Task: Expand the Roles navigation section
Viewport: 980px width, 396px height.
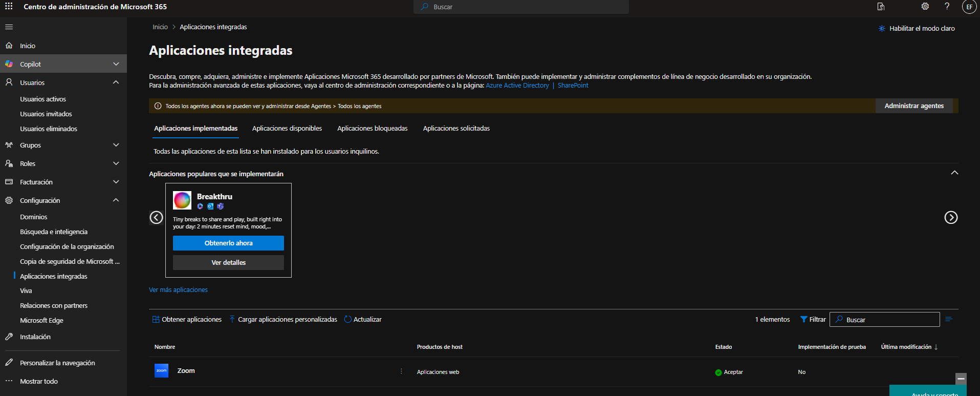Action: (x=116, y=163)
